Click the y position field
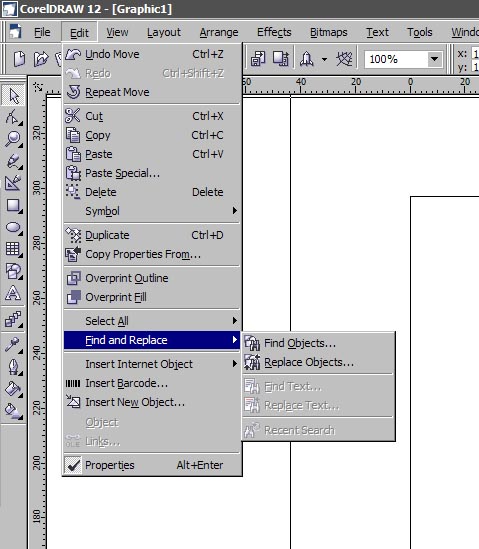479x549 pixels. tap(475, 67)
